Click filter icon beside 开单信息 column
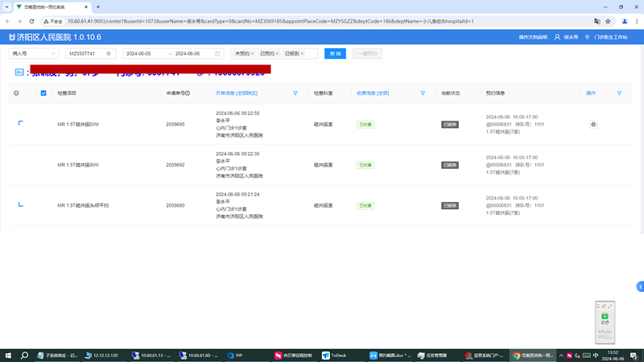Screen dimensions: 644x362 click(x=295, y=93)
